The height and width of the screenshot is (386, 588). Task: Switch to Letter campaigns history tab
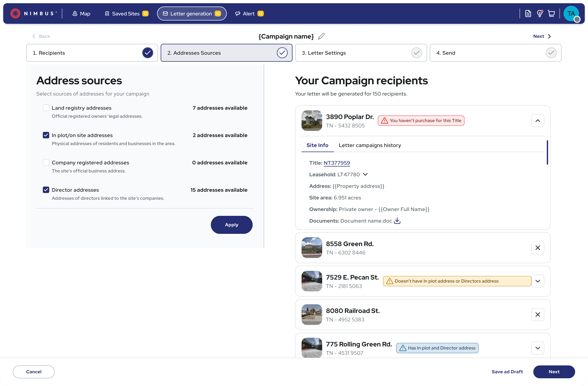[x=370, y=145]
